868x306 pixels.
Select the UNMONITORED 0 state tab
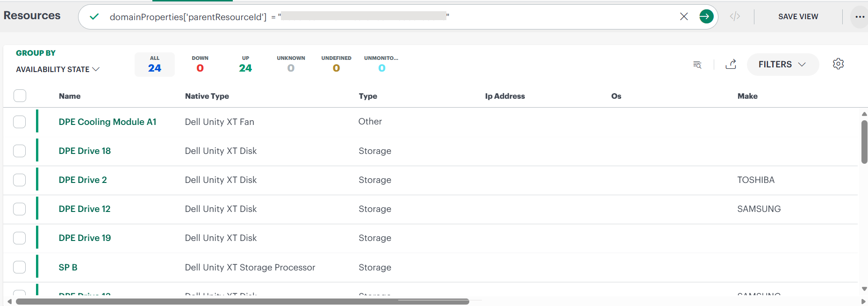381,65
